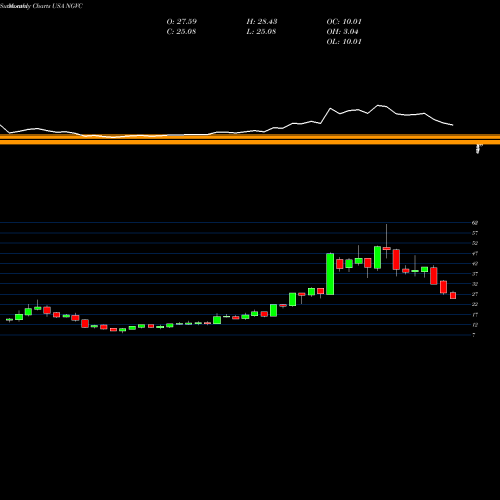Click the 7 price axis label
The width and height of the screenshot is (500, 500).
pos(474,335)
